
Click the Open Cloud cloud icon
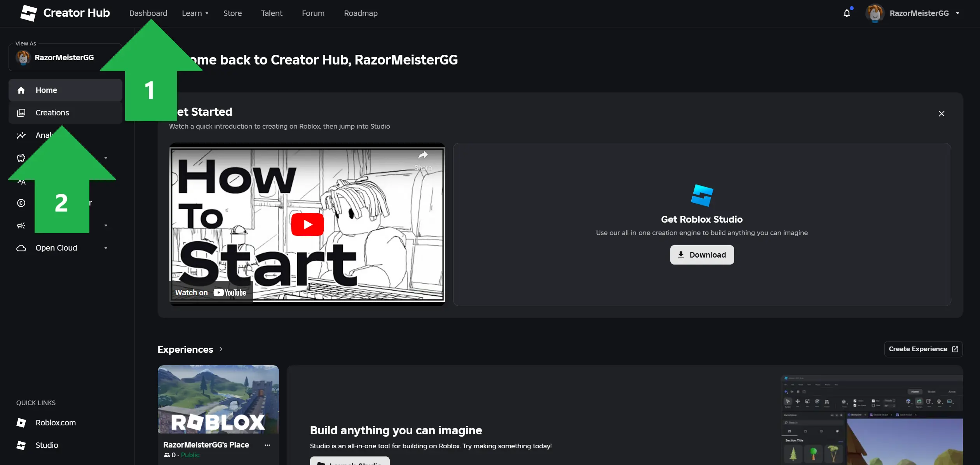21,248
